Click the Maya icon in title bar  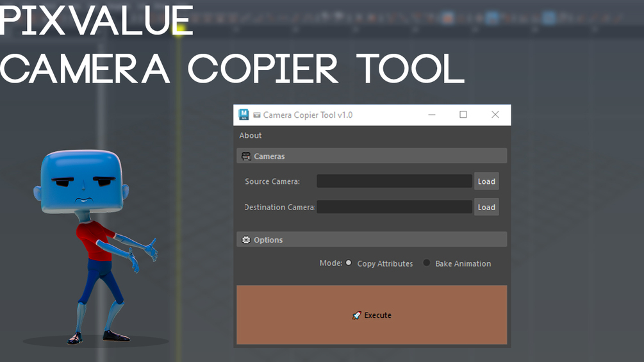tap(244, 115)
